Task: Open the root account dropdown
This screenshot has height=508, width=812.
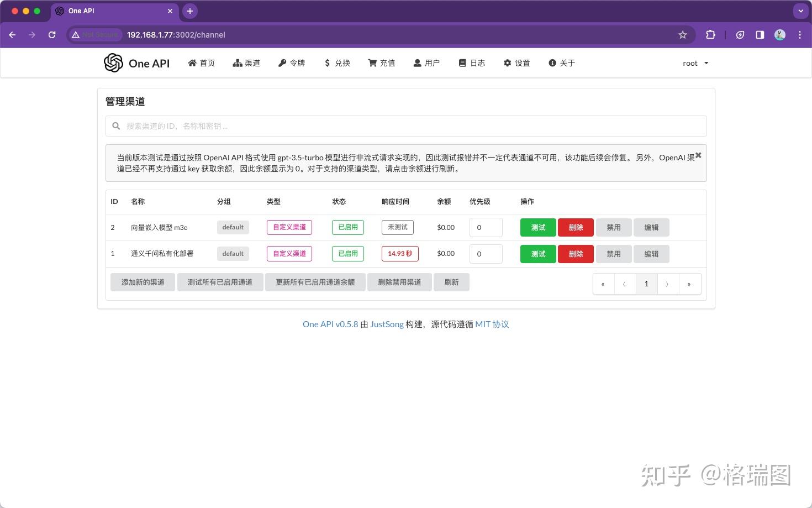Action: coord(695,63)
